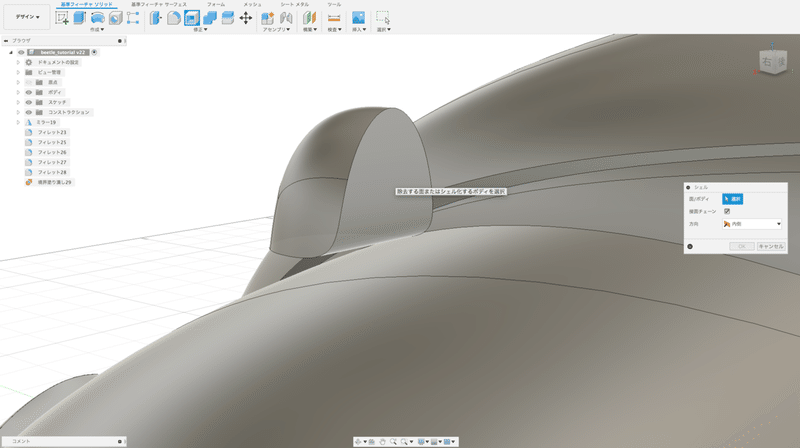
Task: Select the Revolve tool icon
Action: click(97, 18)
